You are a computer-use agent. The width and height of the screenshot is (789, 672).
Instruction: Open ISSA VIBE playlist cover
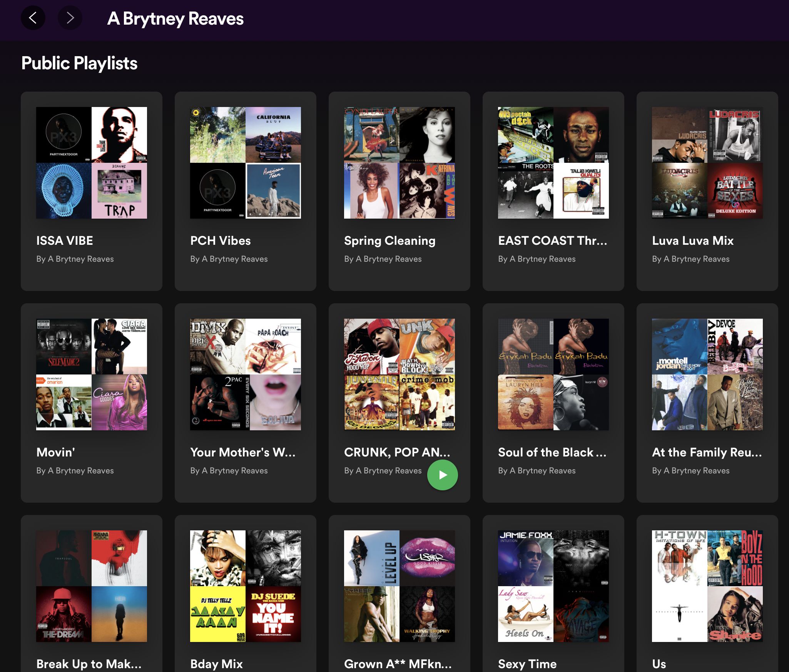[92, 163]
